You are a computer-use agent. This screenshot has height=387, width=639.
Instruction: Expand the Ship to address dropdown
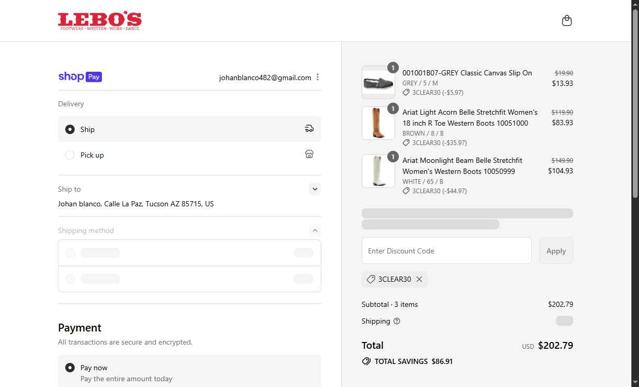pyautogui.click(x=315, y=189)
